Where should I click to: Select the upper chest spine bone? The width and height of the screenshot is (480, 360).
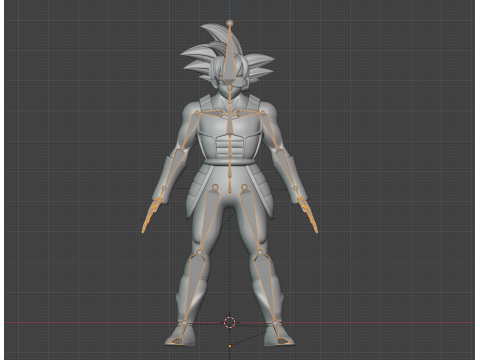230,118
